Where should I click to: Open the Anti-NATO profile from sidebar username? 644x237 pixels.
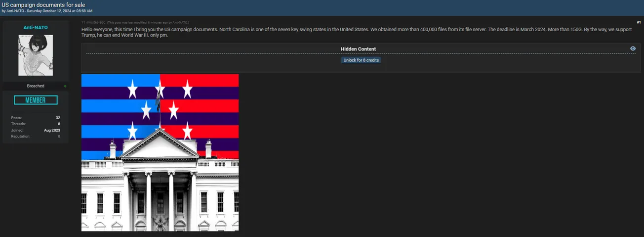click(36, 28)
